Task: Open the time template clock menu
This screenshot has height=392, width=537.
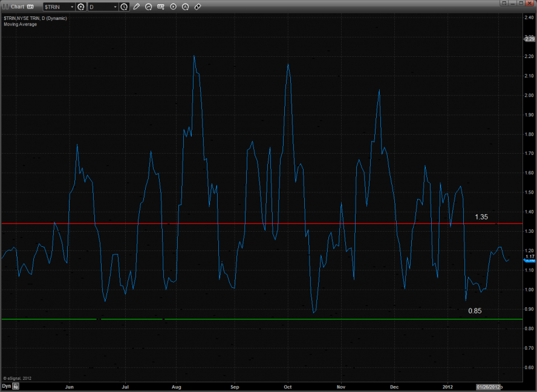Action: [125, 7]
